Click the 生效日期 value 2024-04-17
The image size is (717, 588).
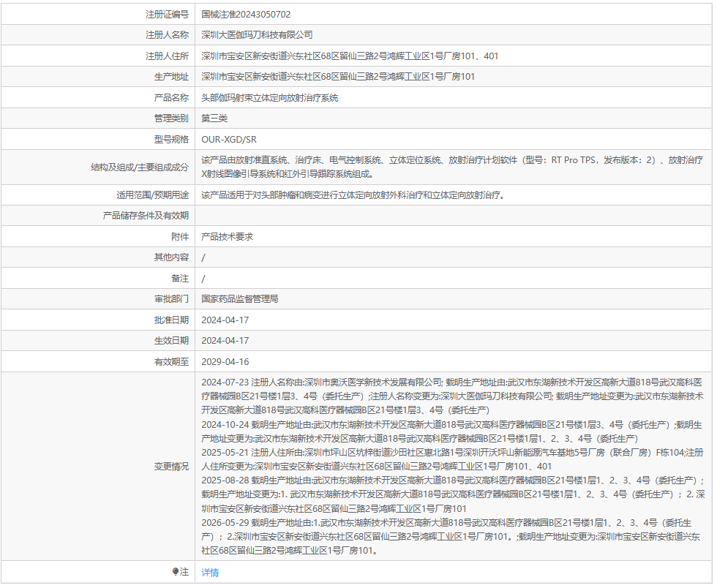[225, 340]
